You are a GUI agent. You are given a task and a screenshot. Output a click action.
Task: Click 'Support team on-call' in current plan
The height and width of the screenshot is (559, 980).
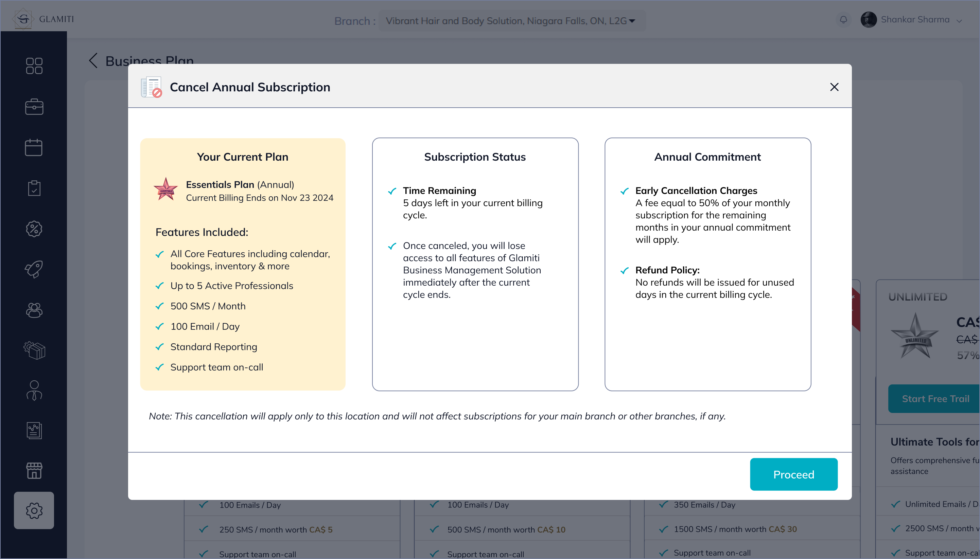(x=217, y=367)
